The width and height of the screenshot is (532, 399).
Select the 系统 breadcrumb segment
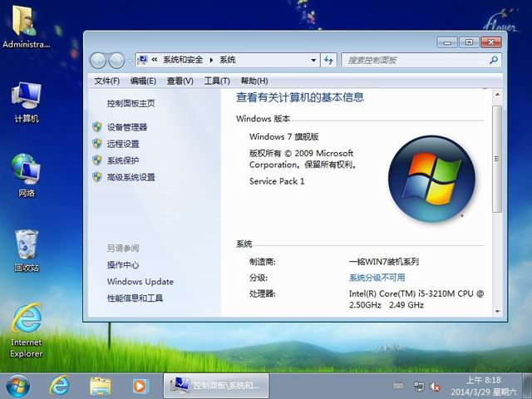pyautogui.click(x=227, y=60)
